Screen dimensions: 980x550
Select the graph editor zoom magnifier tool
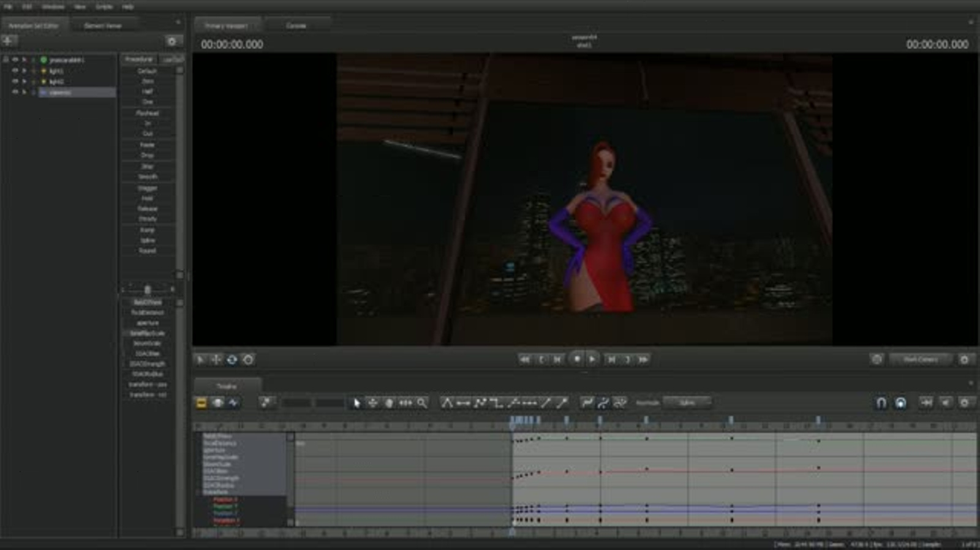[422, 402]
